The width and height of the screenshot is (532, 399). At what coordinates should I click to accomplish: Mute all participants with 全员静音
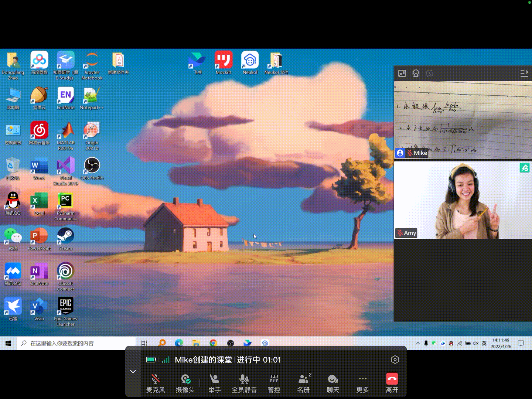(x=244, y=383)
